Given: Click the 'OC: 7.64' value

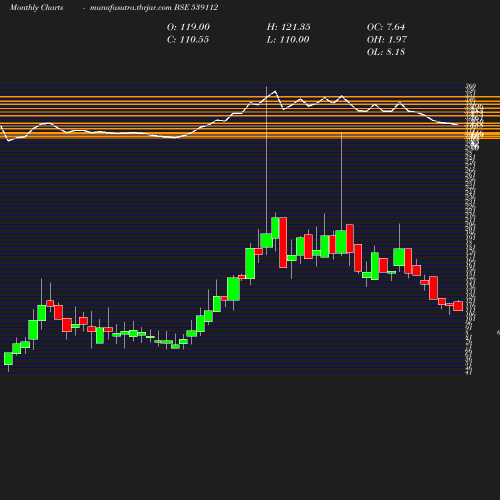Looking at the screenshot, I should pos(386,27).
